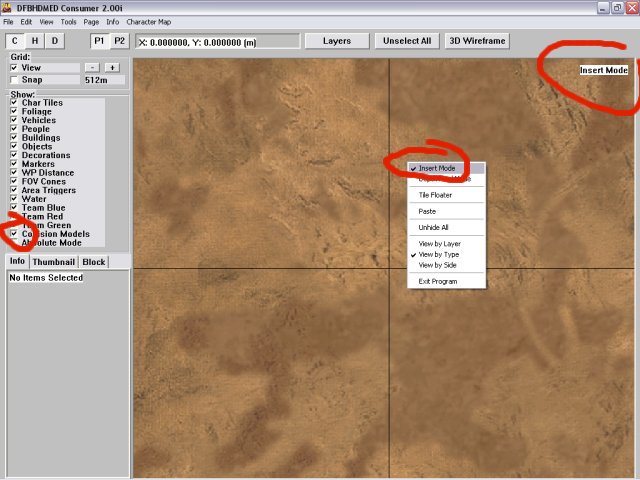Viewport: 640px width, 480px height.
Task: Open the Tools menu
Action: click(68, 21)
